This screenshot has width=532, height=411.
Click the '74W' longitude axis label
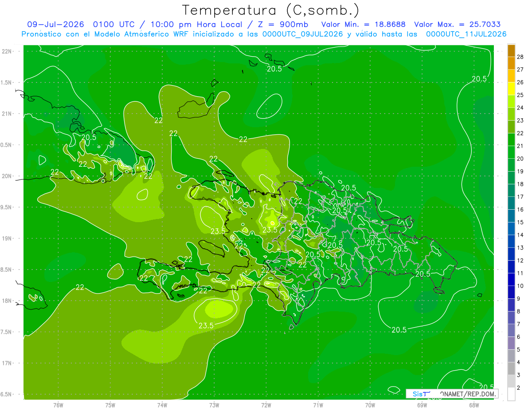[162, 405]
